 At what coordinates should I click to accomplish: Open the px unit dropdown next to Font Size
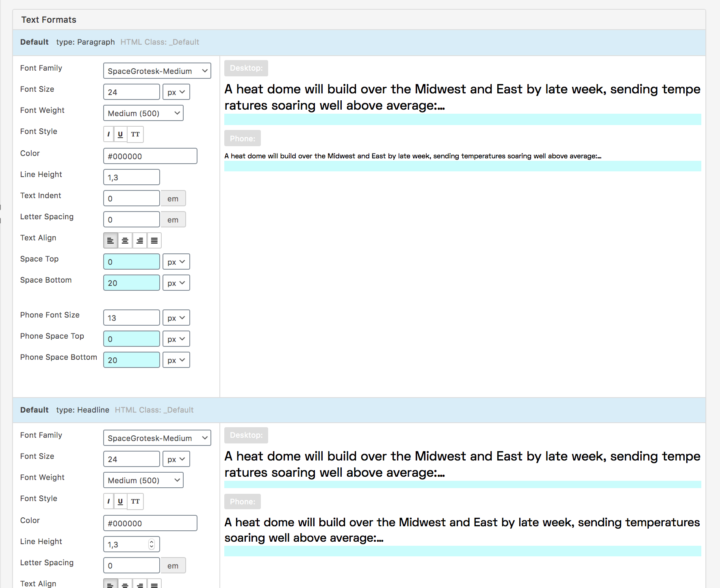point(176,92)
